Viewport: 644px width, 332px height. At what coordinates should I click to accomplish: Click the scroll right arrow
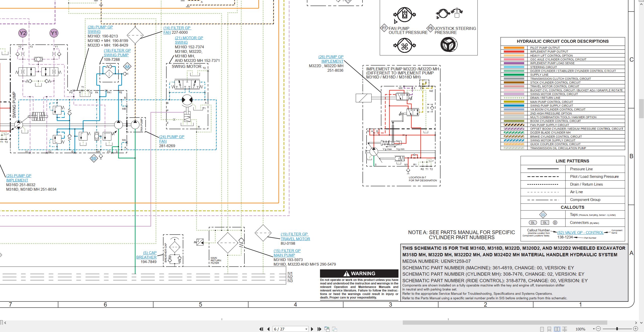636,322
